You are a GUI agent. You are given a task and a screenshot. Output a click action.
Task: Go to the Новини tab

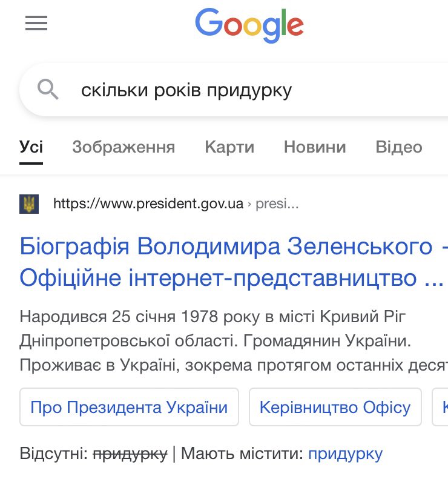[315, 147]
